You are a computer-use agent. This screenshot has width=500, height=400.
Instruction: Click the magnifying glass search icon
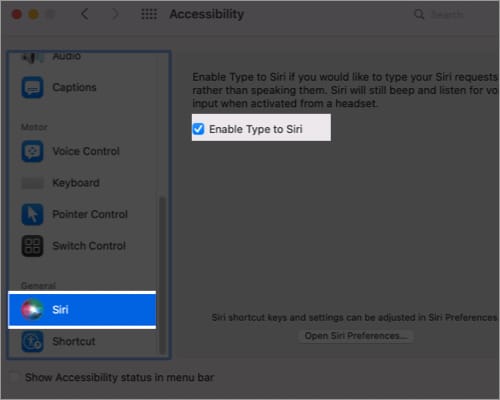[419, 14]
